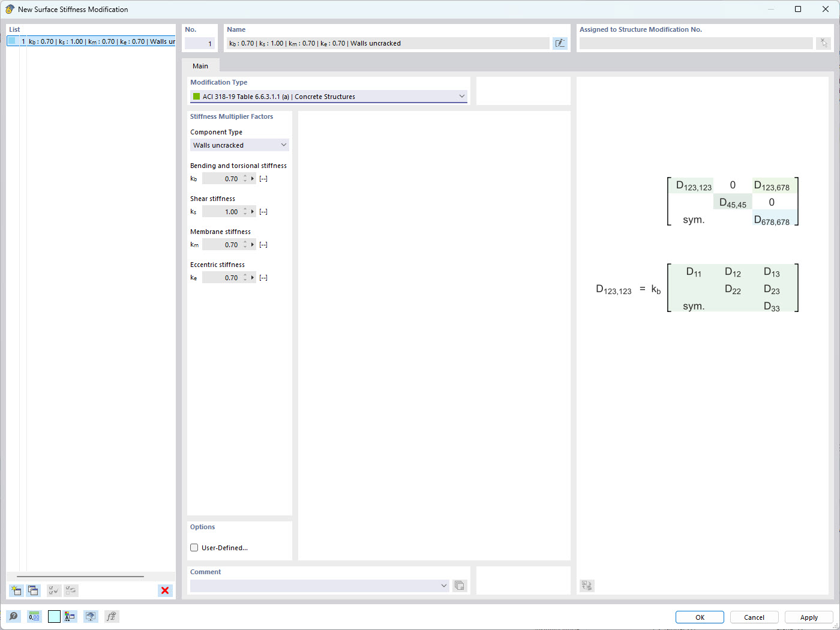Select list item 1 Walls uncracked
Viewport: 840px width, 630px height.
91,41
